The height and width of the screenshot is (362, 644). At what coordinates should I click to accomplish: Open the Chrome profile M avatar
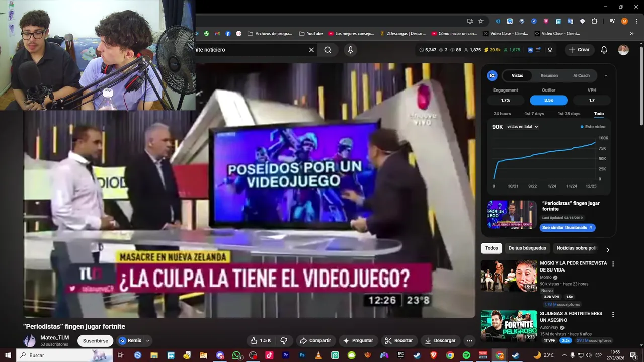pos(624,21)
